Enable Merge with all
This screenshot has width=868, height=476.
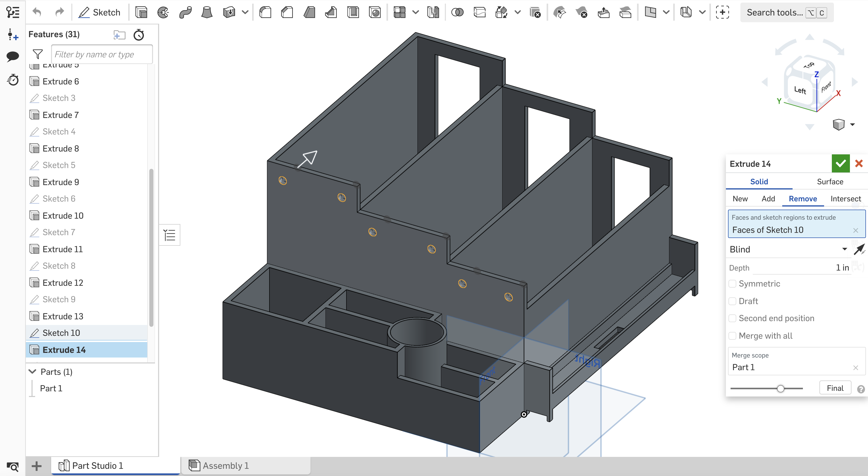coord(732,336)
